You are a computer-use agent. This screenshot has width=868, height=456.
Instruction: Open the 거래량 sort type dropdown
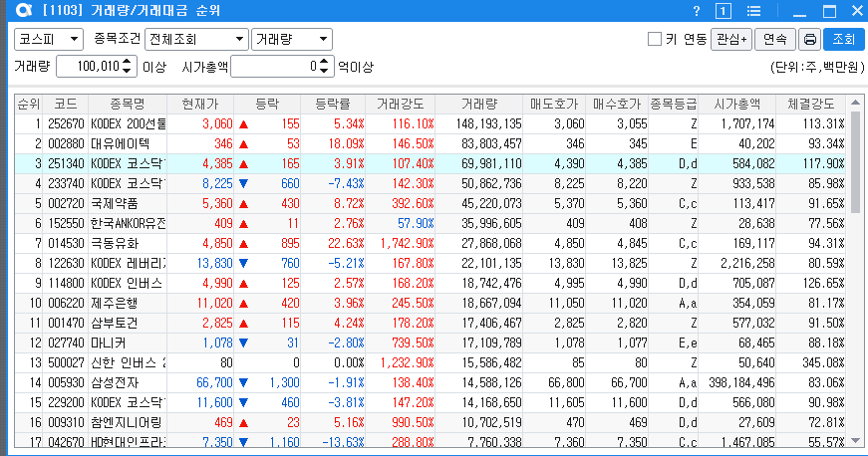(292, 39)
